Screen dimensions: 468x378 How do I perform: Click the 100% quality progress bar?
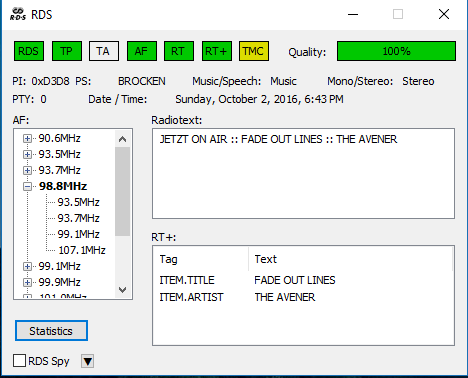396,51
